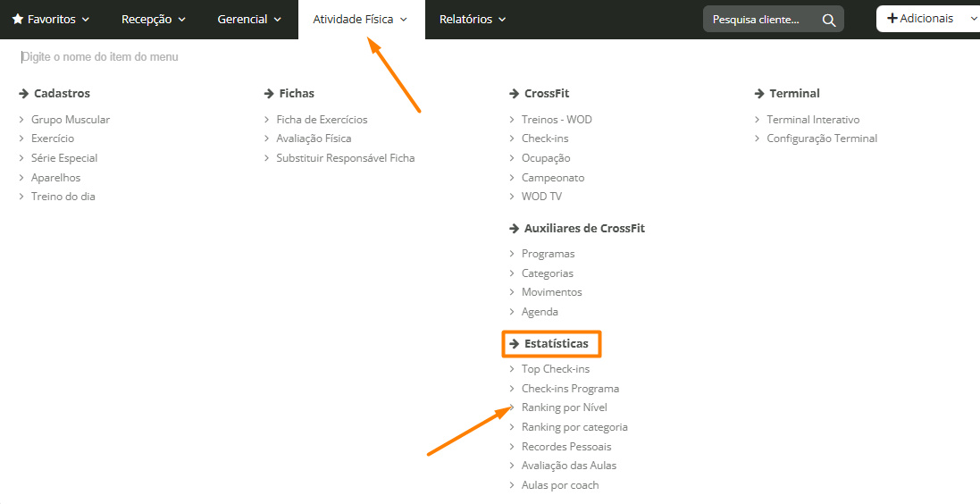Open the Recepção menu
The width and height of the screenshot is (980, 504).
pyautogui.click(x=154, y=20)
